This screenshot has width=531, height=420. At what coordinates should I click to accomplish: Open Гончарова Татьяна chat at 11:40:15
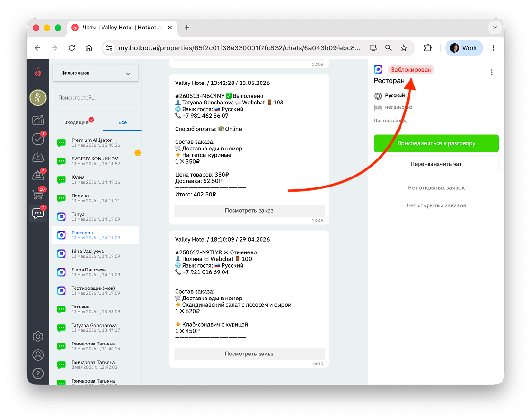click(x=95, y=346)
